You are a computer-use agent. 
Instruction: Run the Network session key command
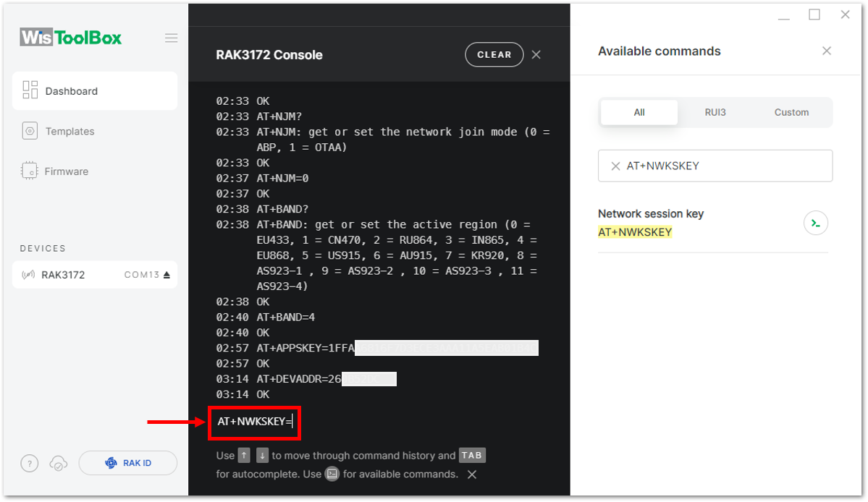coord(815,224)
